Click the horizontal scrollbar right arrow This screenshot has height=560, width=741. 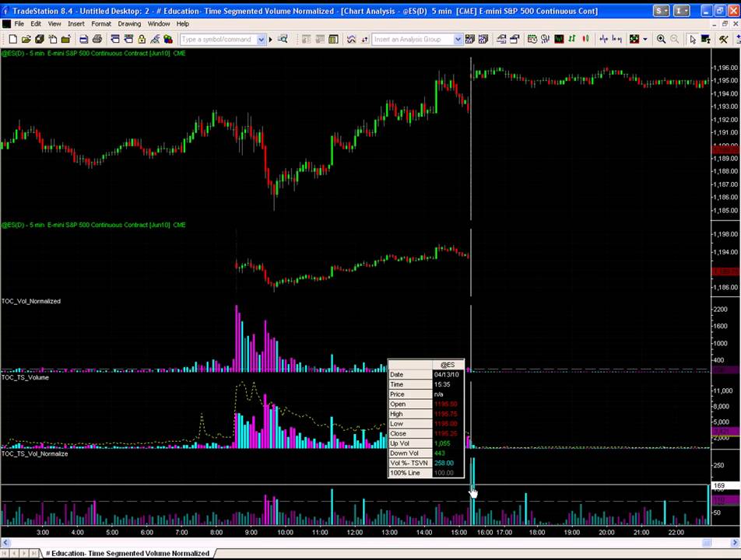click(736, 543)
